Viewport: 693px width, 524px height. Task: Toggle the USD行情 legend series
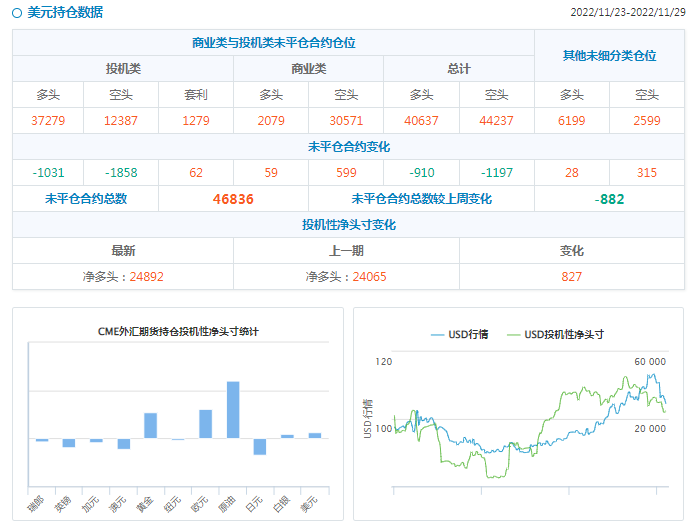pos(459,334)
